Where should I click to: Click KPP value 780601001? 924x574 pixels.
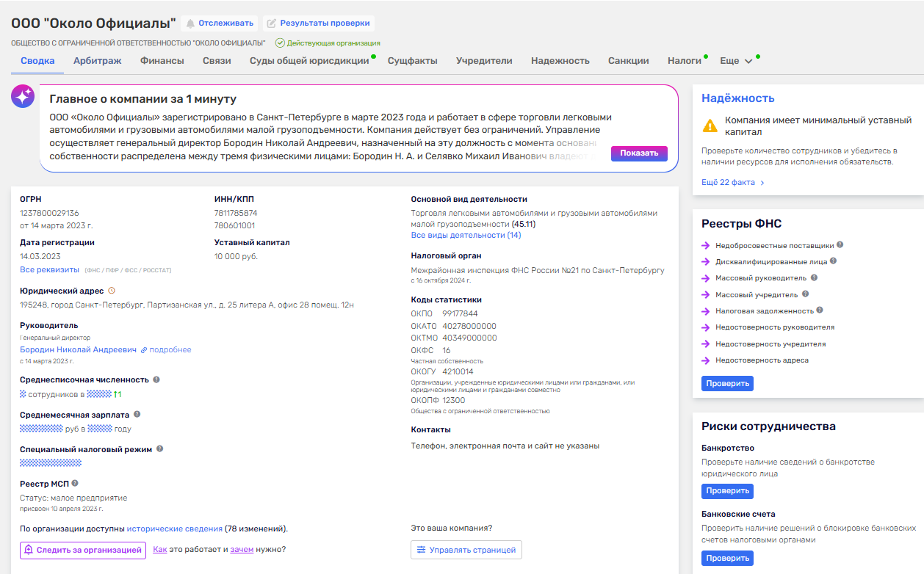click(234, 225)
